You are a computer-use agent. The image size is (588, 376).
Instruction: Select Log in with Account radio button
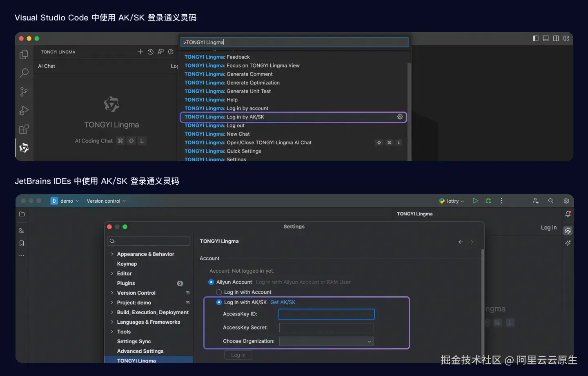point(219,292)
